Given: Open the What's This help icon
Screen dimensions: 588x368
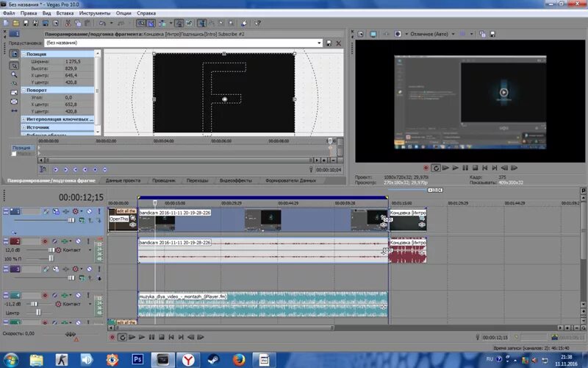Looking at the screenshot, I should point(258,24).
